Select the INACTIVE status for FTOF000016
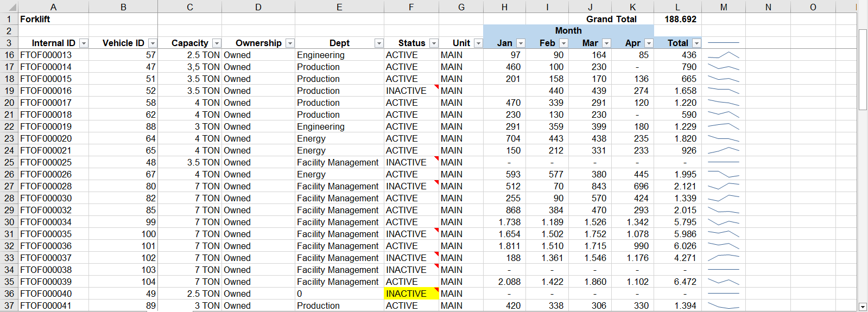 [411, 91]
